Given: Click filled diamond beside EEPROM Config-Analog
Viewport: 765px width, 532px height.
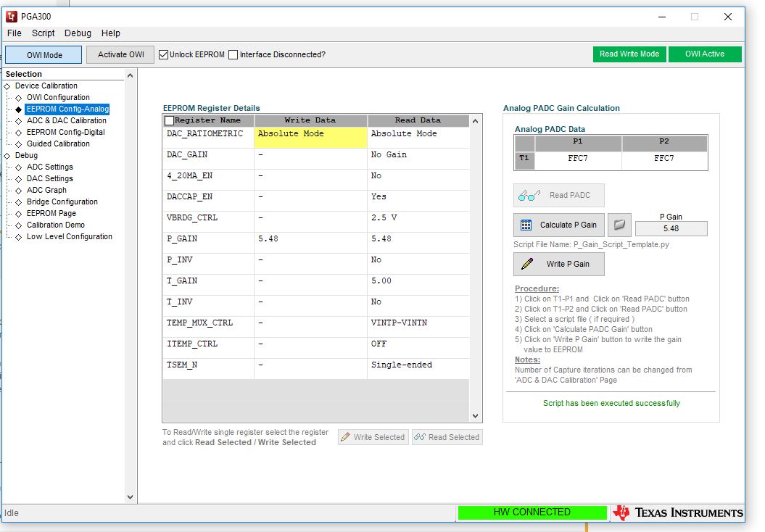Looking at the screenshot, I should tap(19, 109).
